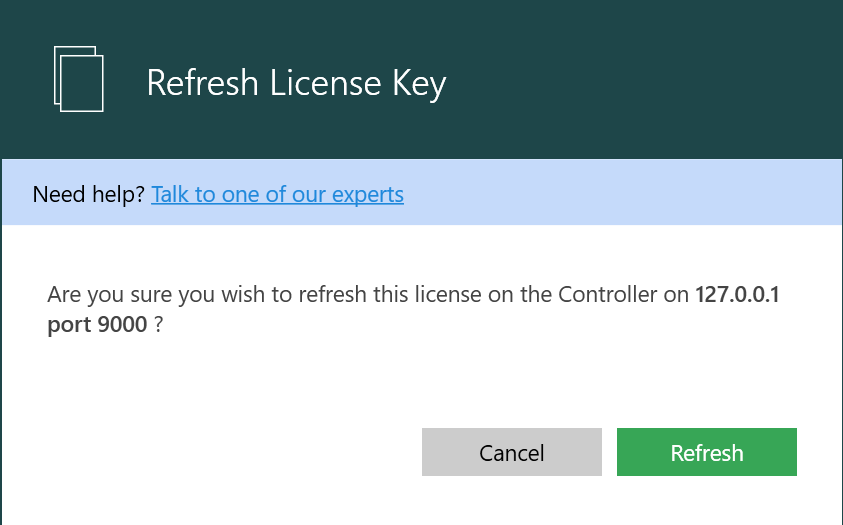Image resolution: width=843 pixels, height=525 pixels.
Task: Confirm with the green Refresh button
Action: click(706, 452)
